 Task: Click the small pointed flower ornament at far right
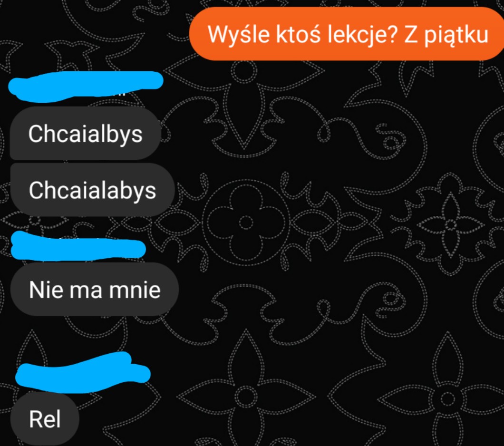coord(451,224)
